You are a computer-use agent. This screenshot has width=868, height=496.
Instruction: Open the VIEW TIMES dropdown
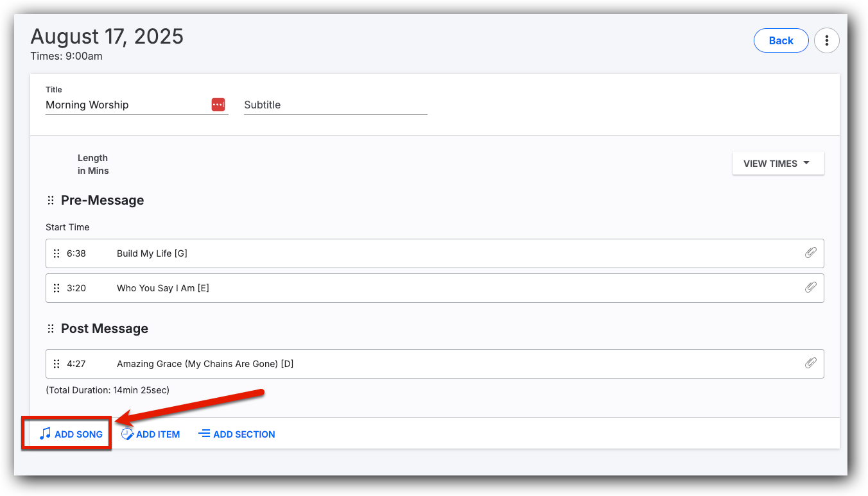click(x=777, y=163)
